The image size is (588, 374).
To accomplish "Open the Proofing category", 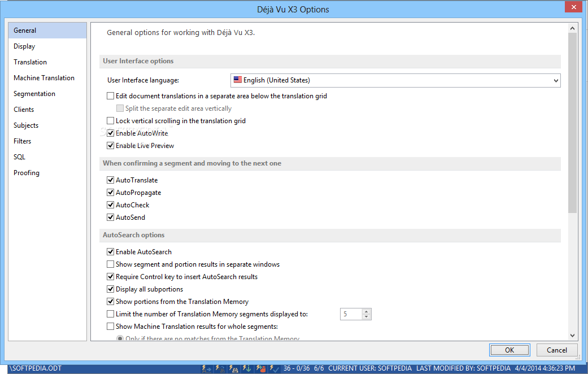I will pyautogui.click(x=47, y=172).
